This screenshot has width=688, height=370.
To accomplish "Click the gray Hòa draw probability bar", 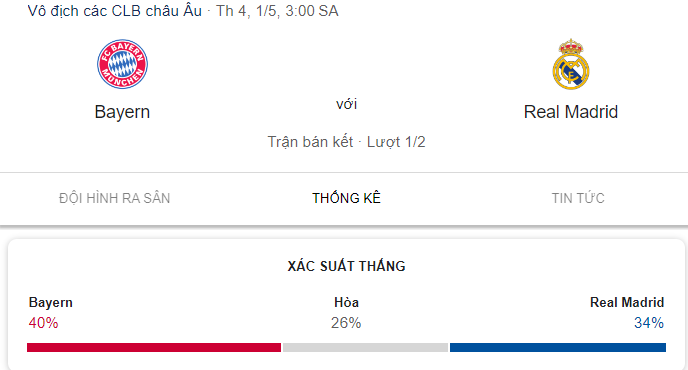I will 365,348.
